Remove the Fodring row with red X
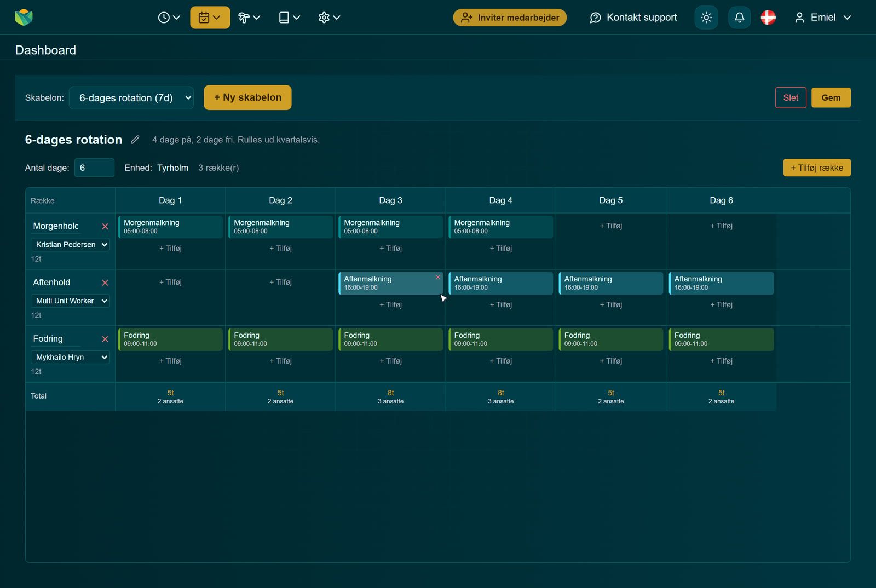The image size is (876, 588). (105, 339)
